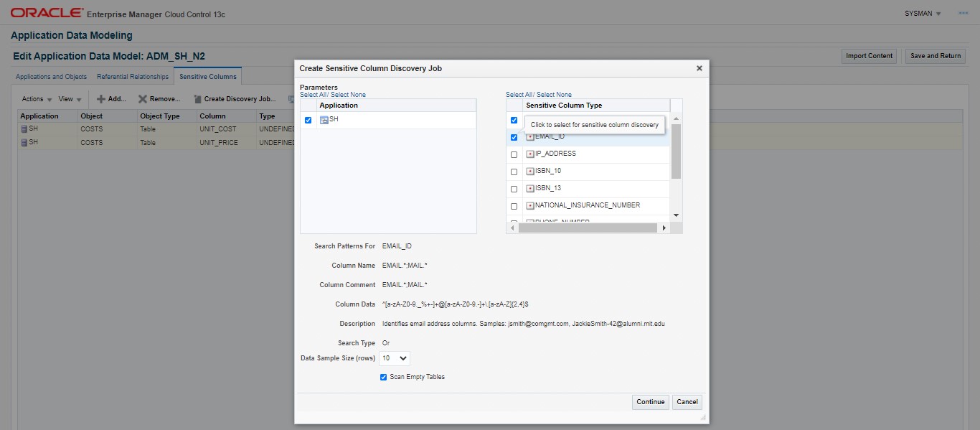Click the IP_ADDRESS sensitive column type icon

pos(529,154)
